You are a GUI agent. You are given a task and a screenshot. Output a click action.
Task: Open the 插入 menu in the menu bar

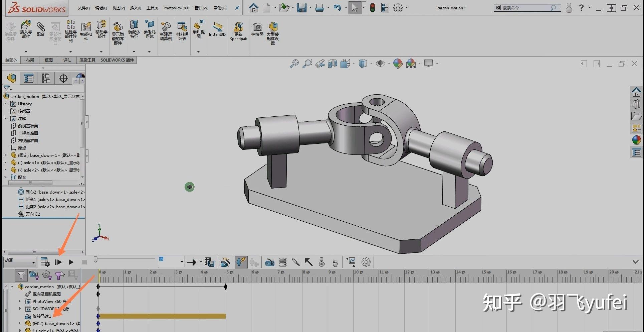click(135, 8)
